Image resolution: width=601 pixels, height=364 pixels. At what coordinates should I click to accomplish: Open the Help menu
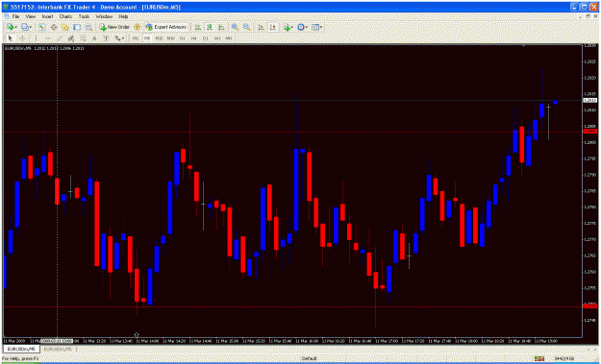click(x=123, y=17)
